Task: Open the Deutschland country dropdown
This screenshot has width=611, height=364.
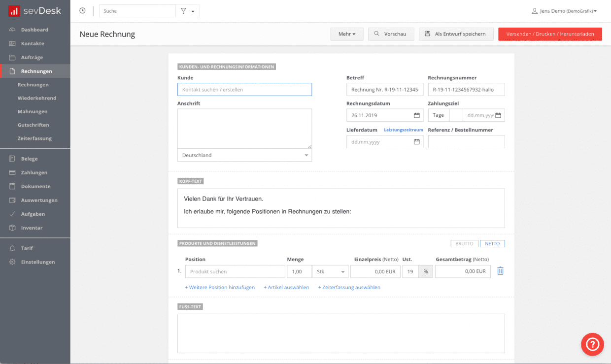Action: click(244, 155)
